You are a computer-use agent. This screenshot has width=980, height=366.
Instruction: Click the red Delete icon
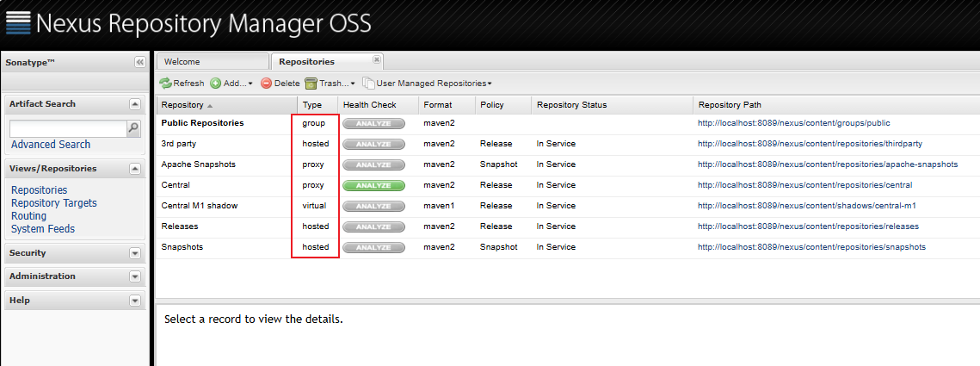[266, 84]
